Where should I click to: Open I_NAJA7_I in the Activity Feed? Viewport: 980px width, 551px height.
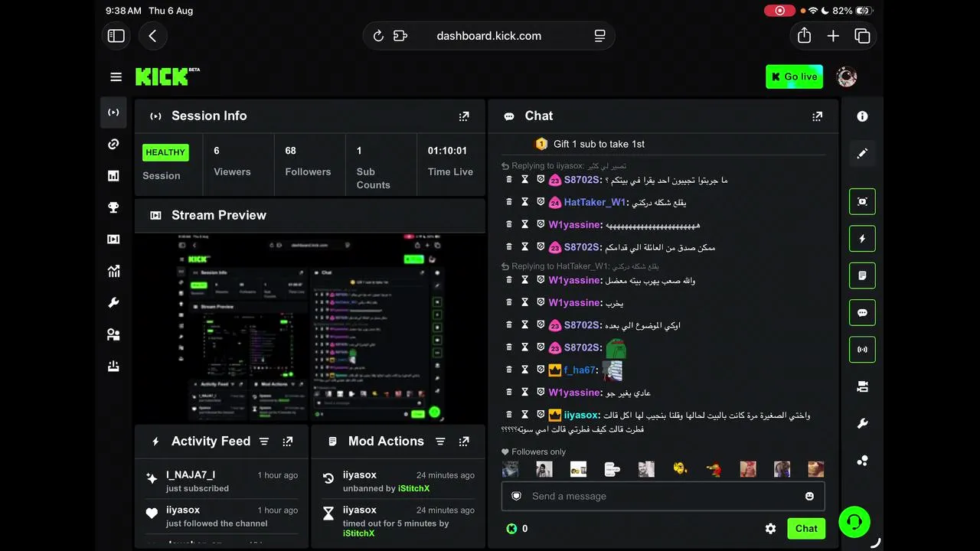point(191,475)
